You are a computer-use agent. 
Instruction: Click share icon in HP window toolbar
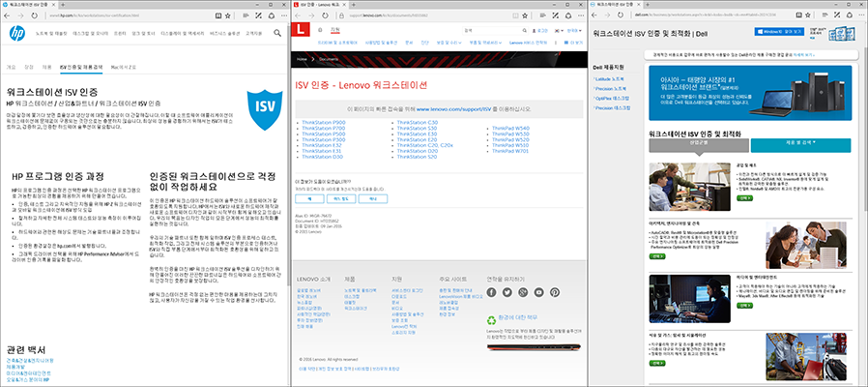(x=272, y=15)
